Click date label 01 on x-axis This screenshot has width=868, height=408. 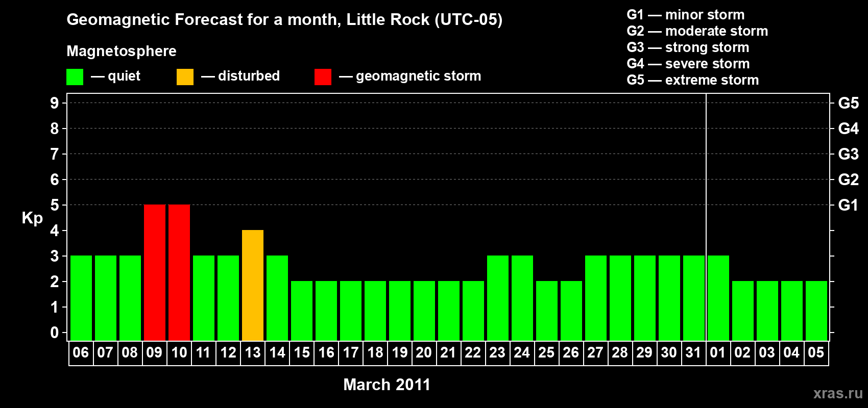718,352
